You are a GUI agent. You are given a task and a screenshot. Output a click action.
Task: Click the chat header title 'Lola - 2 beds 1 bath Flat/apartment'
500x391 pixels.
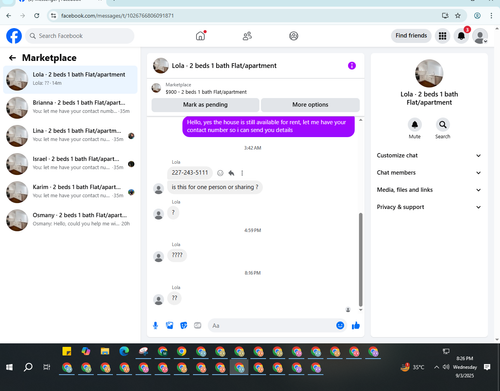pos(224,66)
